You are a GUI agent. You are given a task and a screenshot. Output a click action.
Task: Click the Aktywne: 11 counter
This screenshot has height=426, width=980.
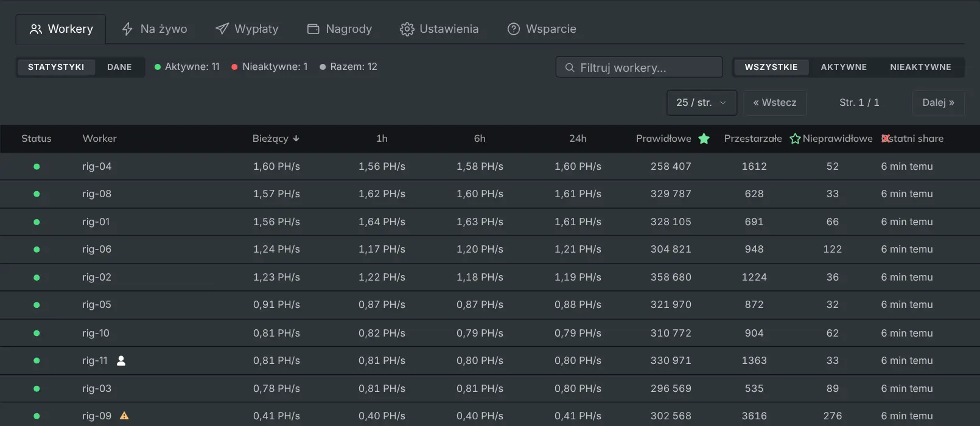[x=187, y=67]
